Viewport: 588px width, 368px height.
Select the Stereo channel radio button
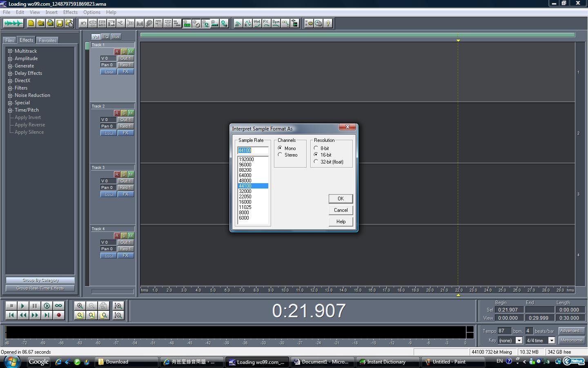280,155
